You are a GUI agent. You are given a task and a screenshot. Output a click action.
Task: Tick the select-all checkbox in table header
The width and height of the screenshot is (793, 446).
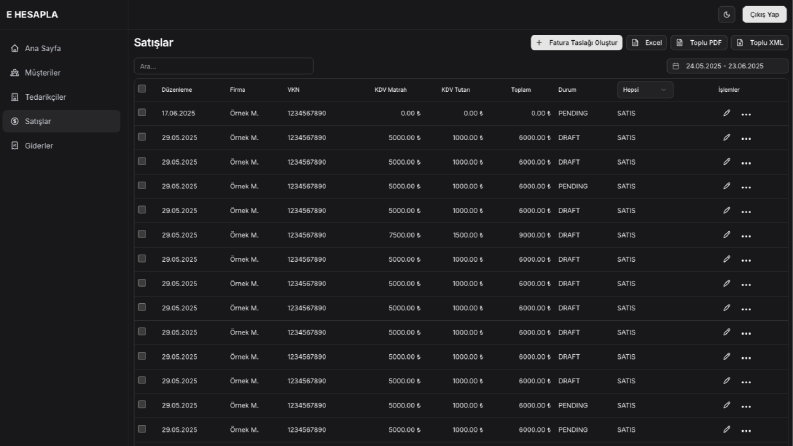142,89
